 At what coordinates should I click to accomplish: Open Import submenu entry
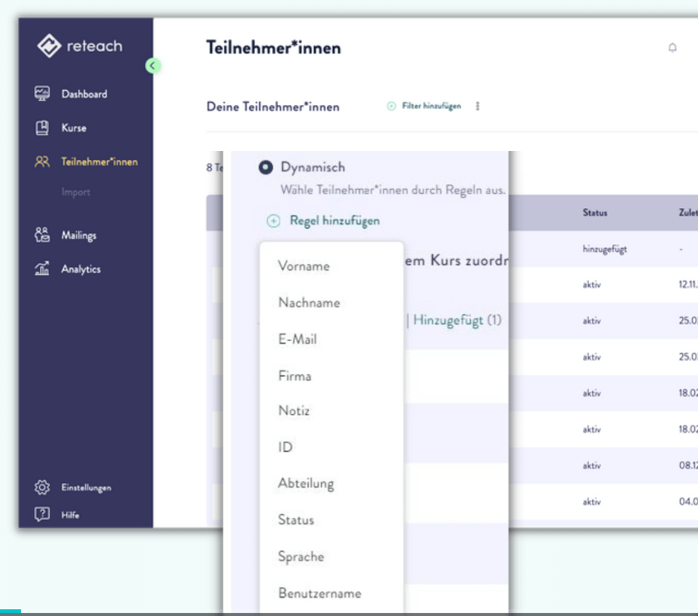click(76, 192)
